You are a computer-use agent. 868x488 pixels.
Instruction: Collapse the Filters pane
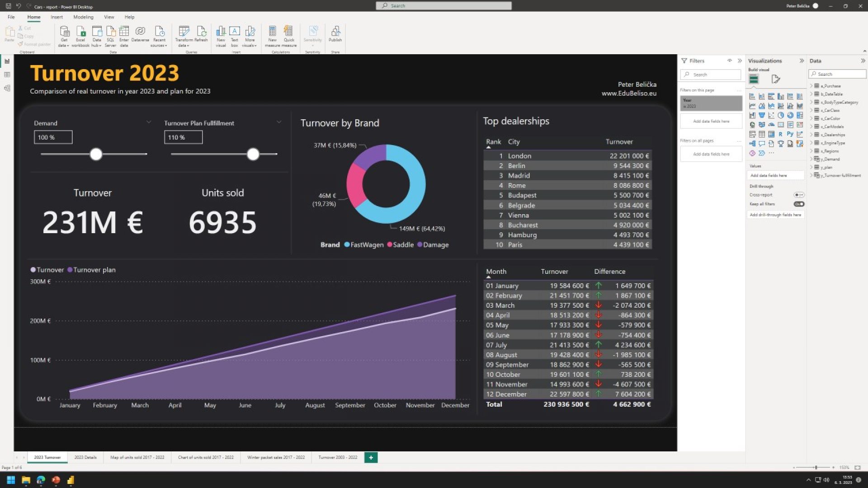click(x=740, y=61)
